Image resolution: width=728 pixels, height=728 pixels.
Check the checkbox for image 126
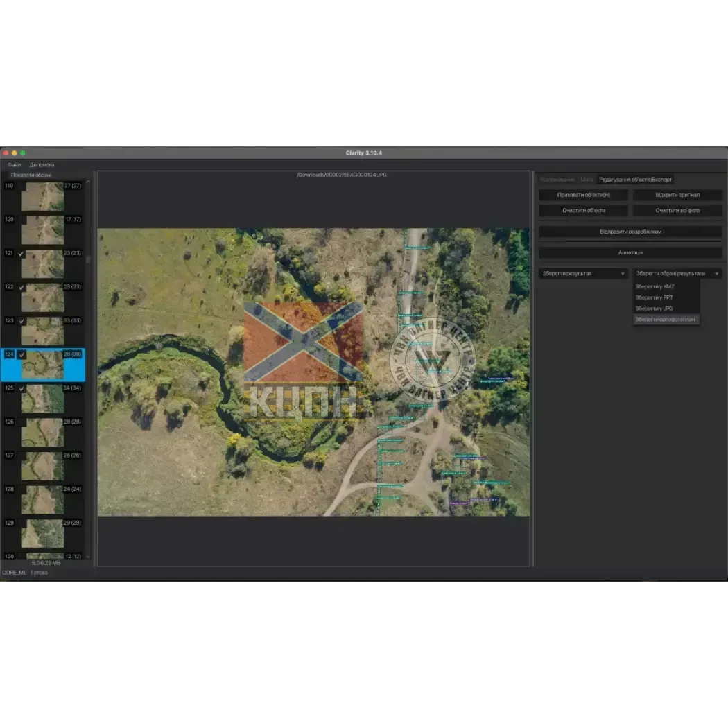click(21, 422)
